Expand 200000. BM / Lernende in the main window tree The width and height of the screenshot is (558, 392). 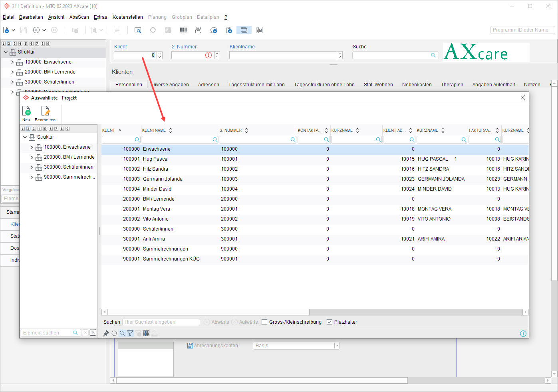[x=12, y=72]
